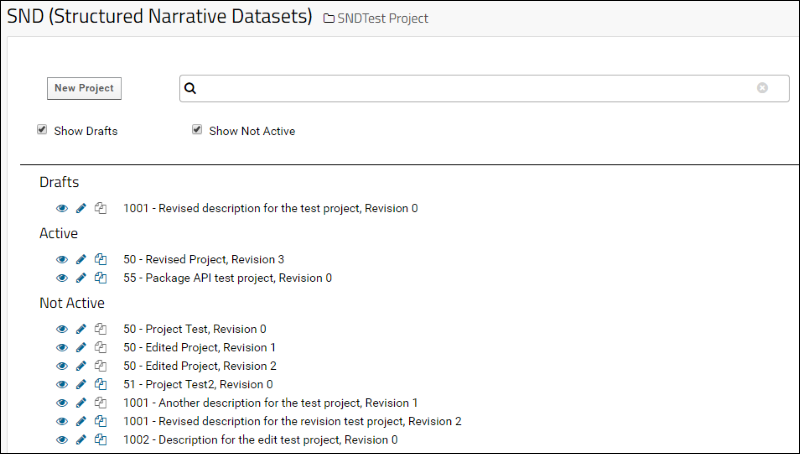
Task: Click revise icon for 51 - Project Test2
Action: tap(101, 384)
